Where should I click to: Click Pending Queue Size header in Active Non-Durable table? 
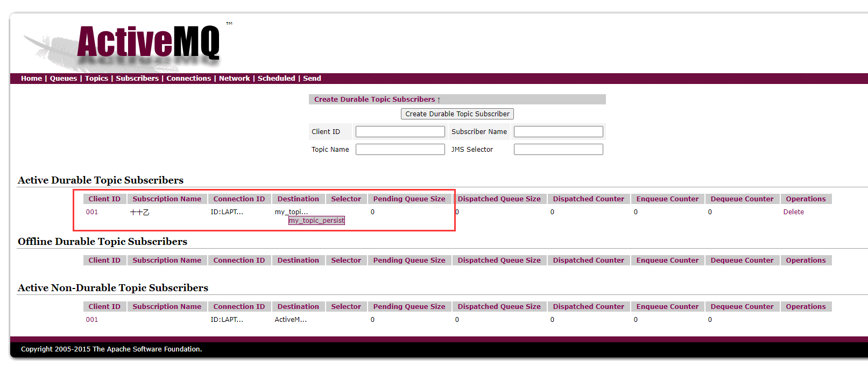coord(409,307)
